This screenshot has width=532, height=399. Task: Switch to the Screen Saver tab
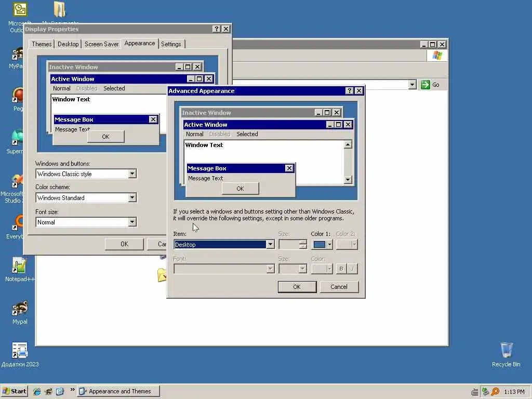coord(101,44)
